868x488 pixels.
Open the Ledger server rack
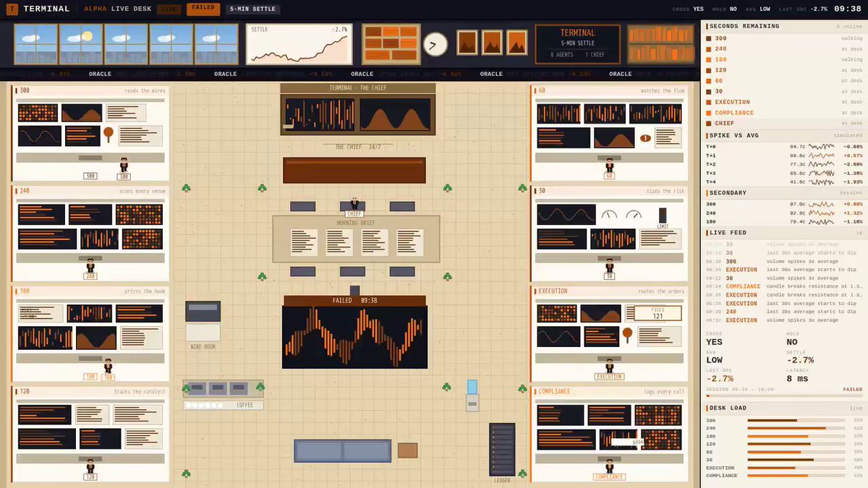[x=502, y=449]
